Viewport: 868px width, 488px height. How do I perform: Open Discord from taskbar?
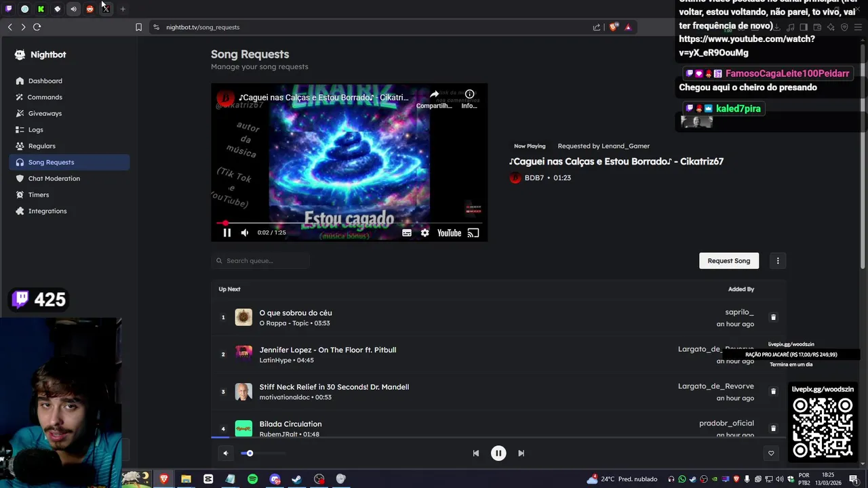tap(275, 479)
